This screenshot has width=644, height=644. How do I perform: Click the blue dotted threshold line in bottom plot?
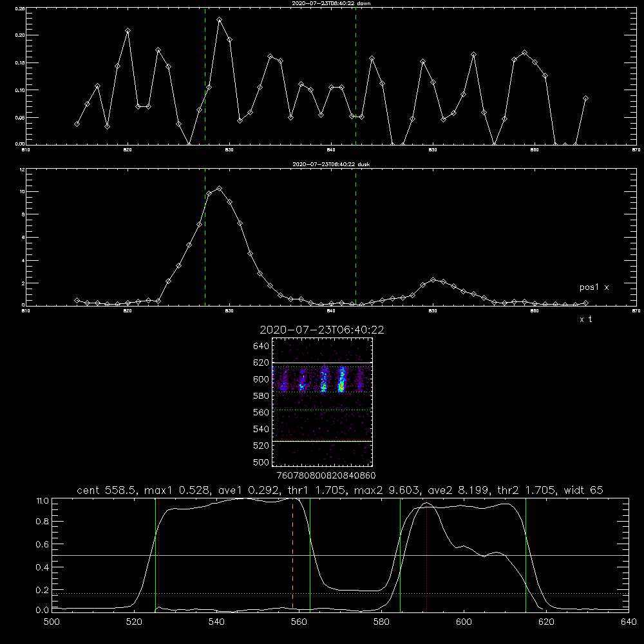(340, 594)
